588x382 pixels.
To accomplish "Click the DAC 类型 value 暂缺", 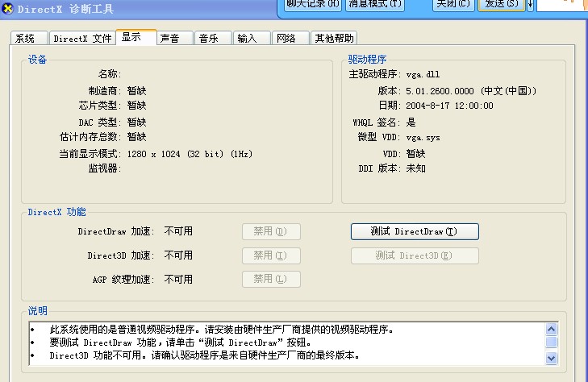I will point(136,122).
